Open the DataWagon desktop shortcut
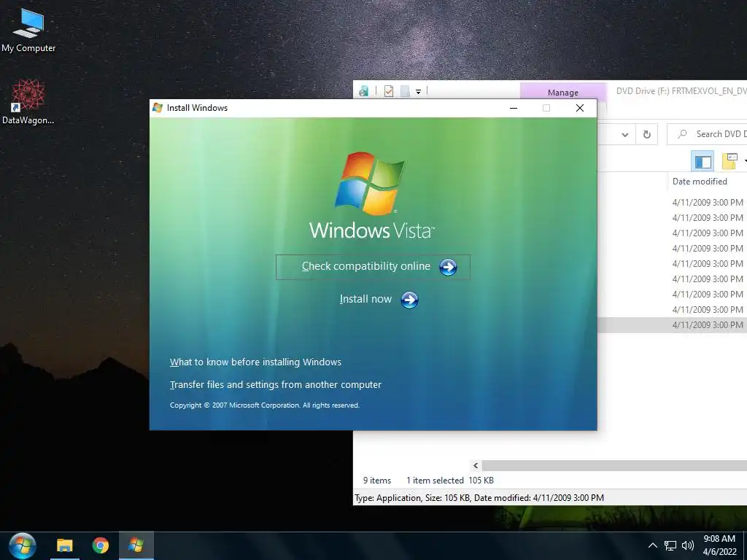 click(x=28, y=102)
